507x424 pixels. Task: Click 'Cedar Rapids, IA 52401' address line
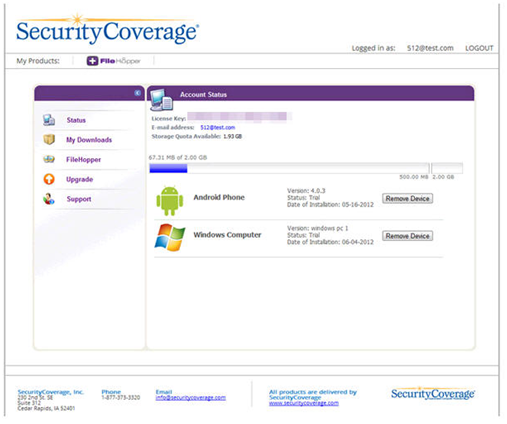[46, 408]
